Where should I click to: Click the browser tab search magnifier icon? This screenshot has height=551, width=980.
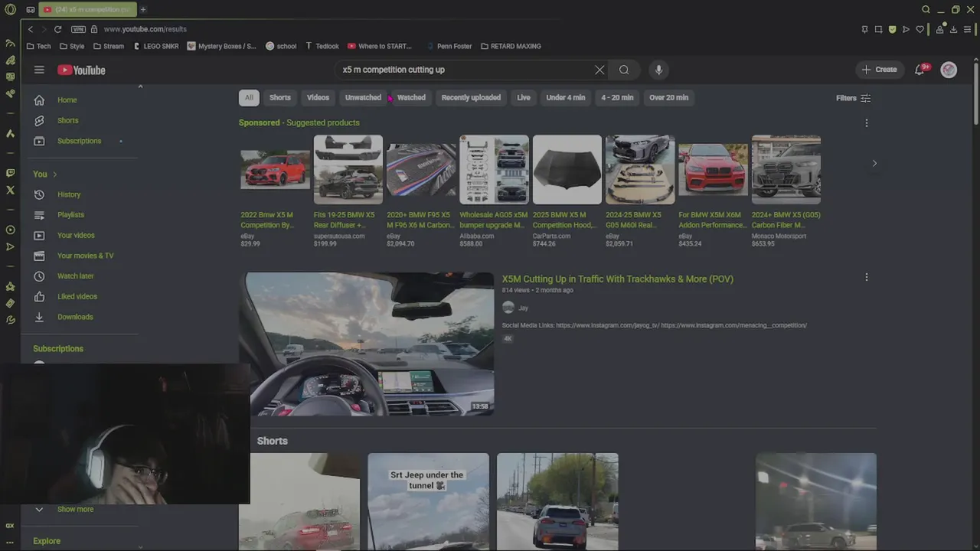click(926, 9)
